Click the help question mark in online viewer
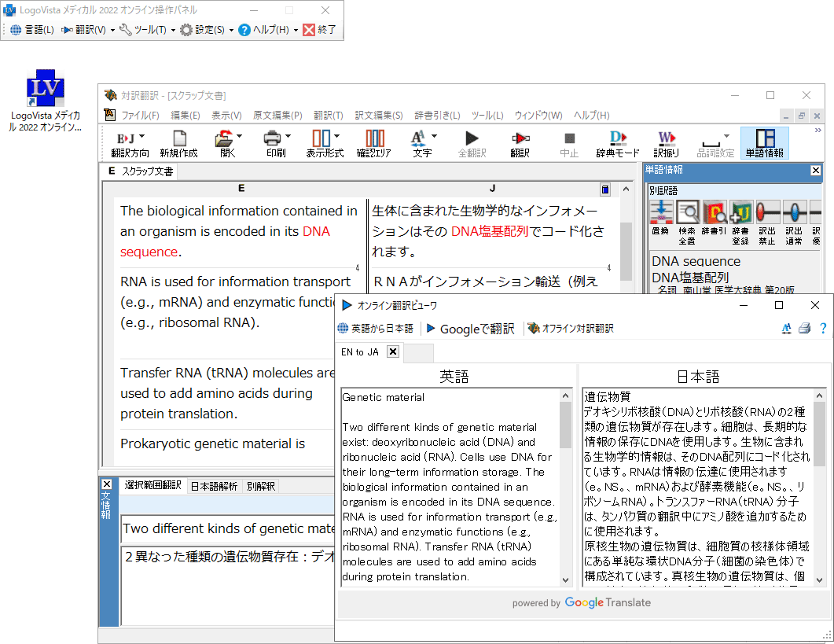 823,329
